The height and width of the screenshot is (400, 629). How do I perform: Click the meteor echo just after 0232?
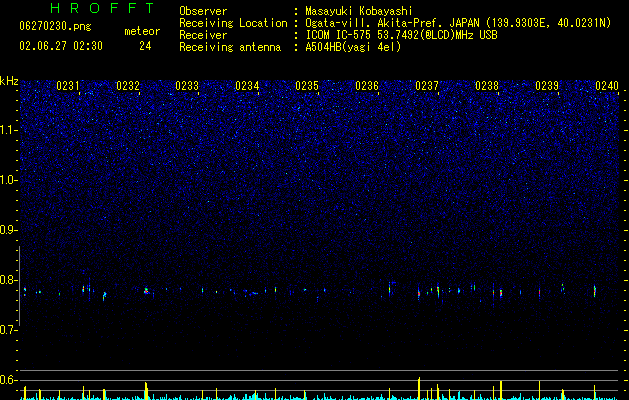pos(146,290)
